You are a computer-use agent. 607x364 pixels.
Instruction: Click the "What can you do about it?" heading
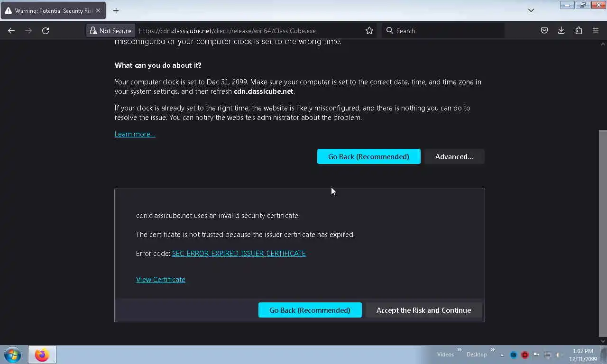pos(158,65)
